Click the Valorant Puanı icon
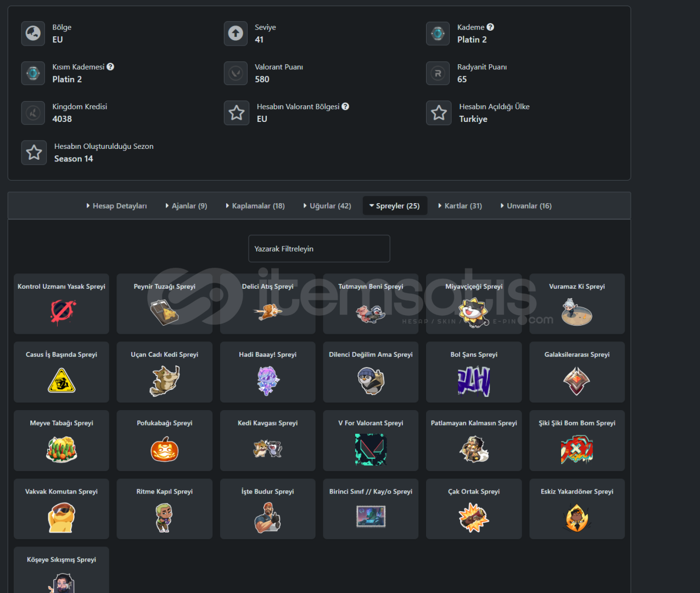This screenshot has height=593, width=700. coord(236,73)
